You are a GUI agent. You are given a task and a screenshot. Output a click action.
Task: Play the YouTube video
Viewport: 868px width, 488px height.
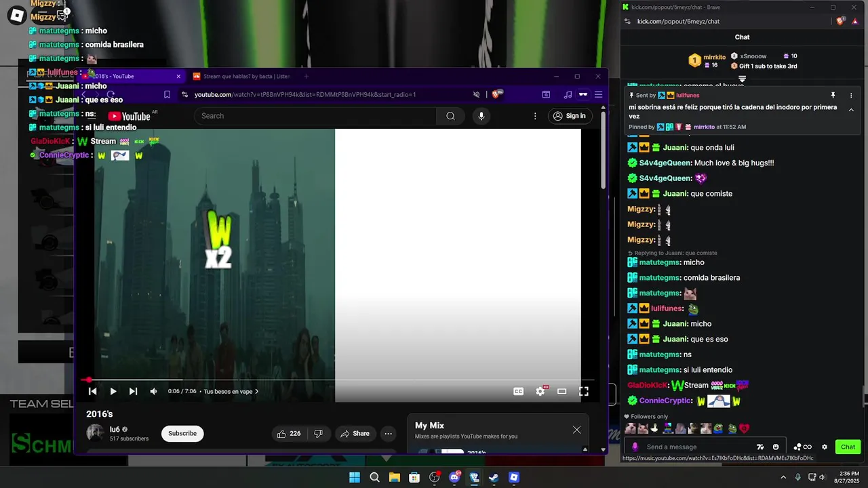[x=113, y=391]
